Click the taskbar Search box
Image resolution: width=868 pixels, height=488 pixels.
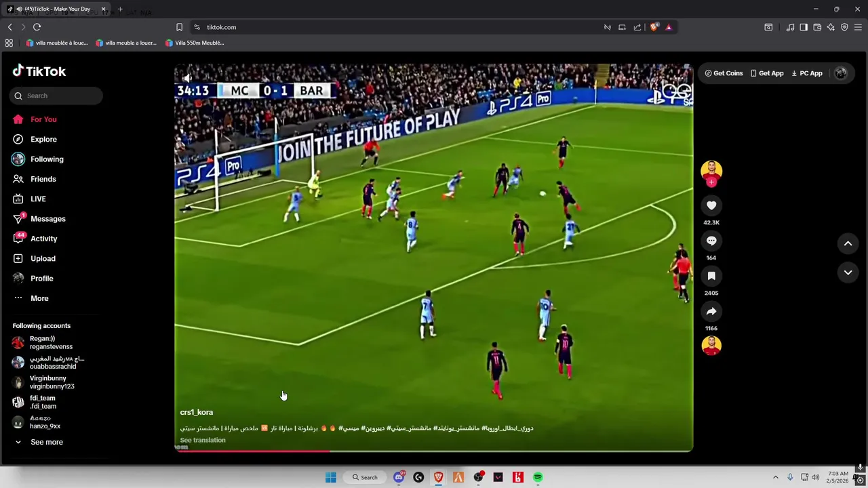tap(364, 477)
